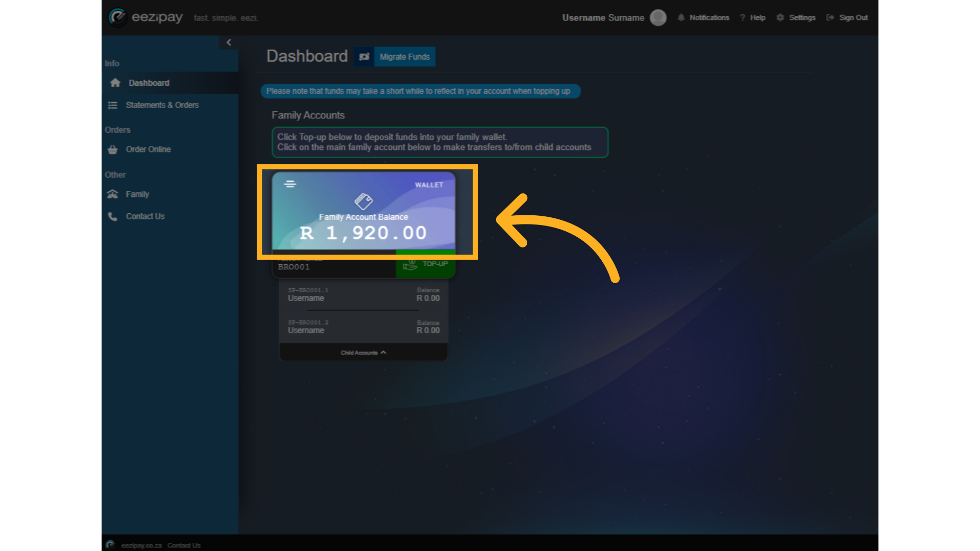This screenshot has height=551, width=980.
Task: Click the eezipay logo in the footer
Action: [110, 544]
